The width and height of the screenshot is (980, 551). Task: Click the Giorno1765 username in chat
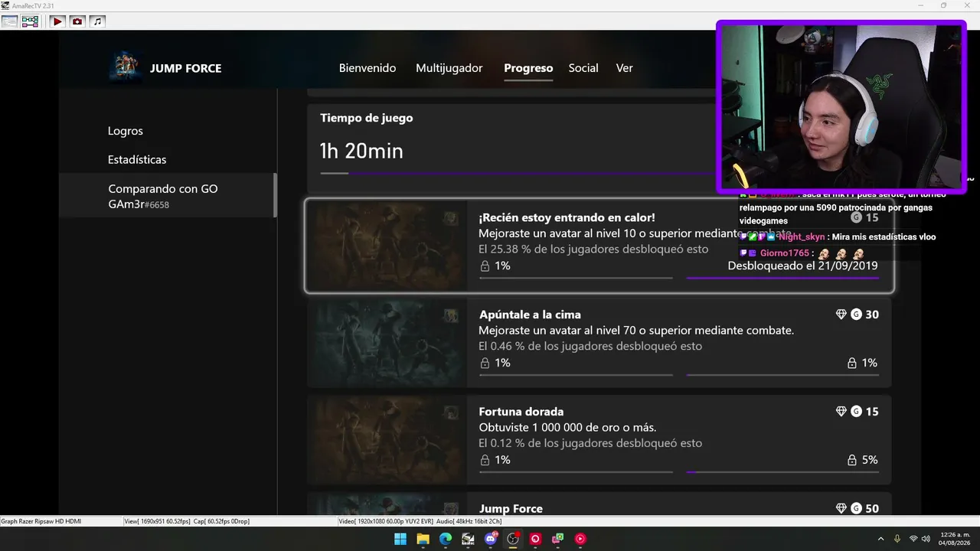(x=784, y=253)
